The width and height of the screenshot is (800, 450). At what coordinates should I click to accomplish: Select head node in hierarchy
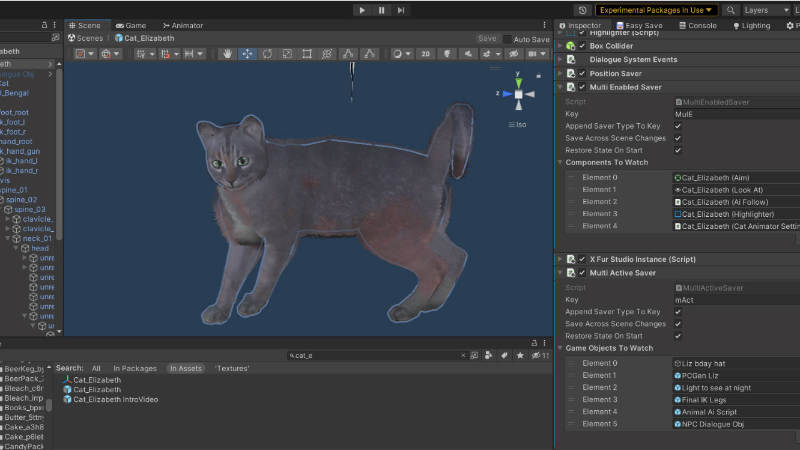(40, 248)
